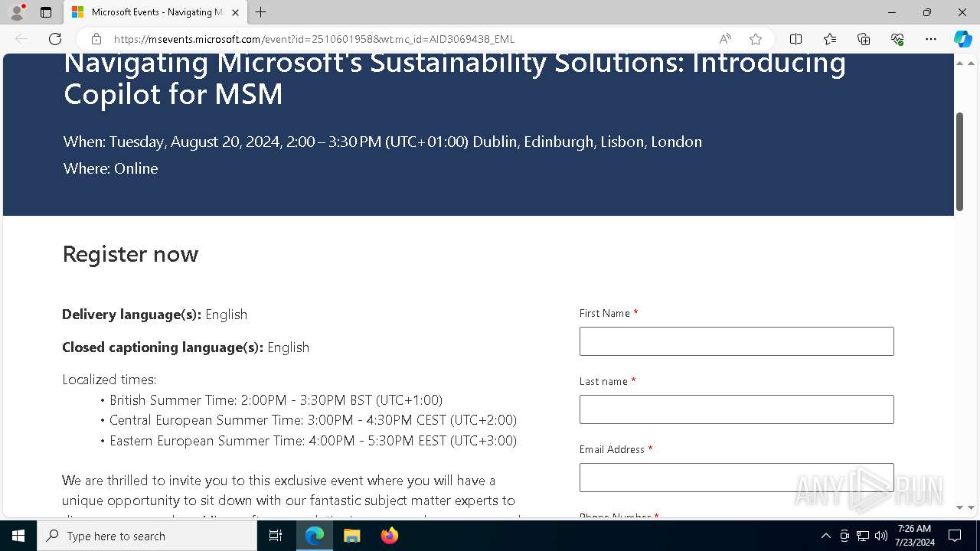Select the Microsoft Events browser tab
This screenshot has width=980, height=551.
pyautogui.click(x=155, y=12)
